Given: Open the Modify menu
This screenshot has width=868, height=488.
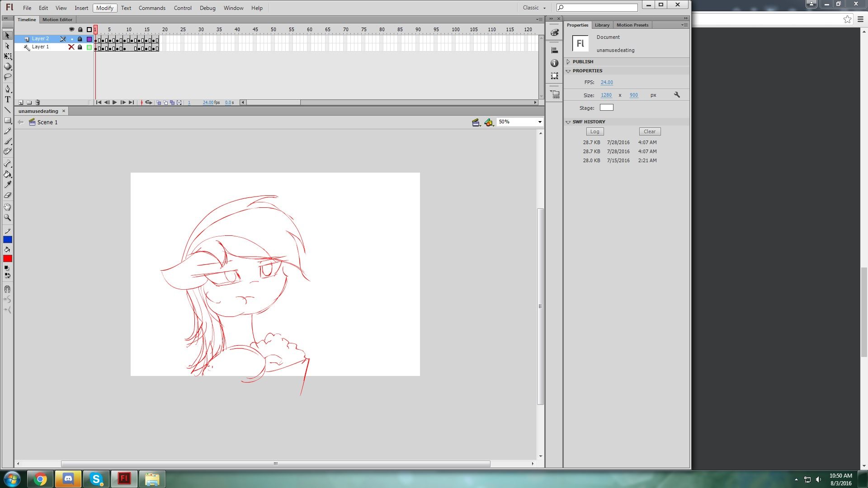Looking at the screenshot, I should click(x=105, y=8).
